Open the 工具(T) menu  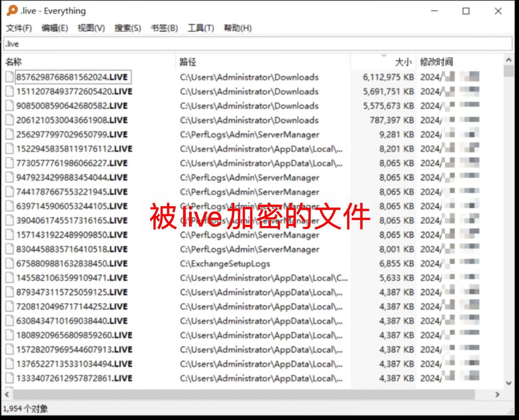click(x=201, y=28)
